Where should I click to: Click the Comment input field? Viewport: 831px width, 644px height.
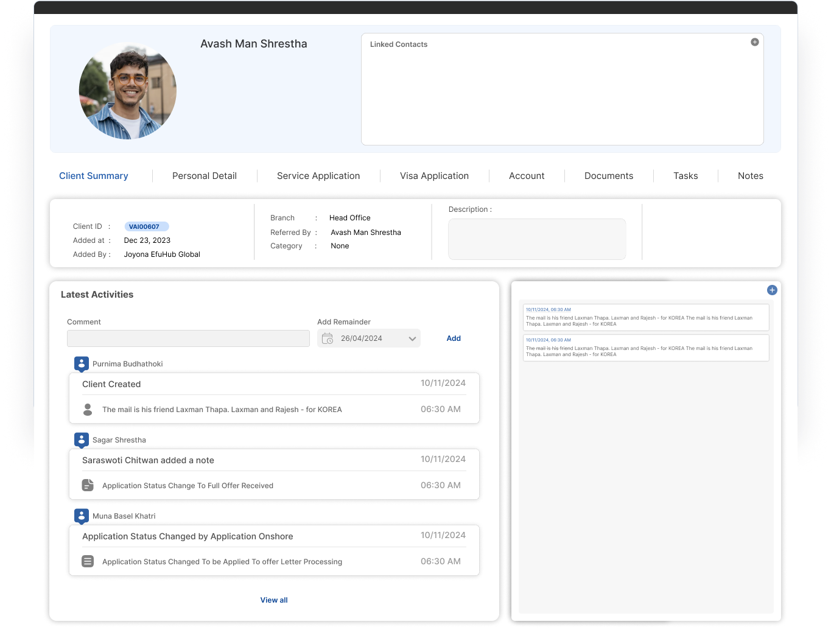pyautogui.click(x=188, y=338)
